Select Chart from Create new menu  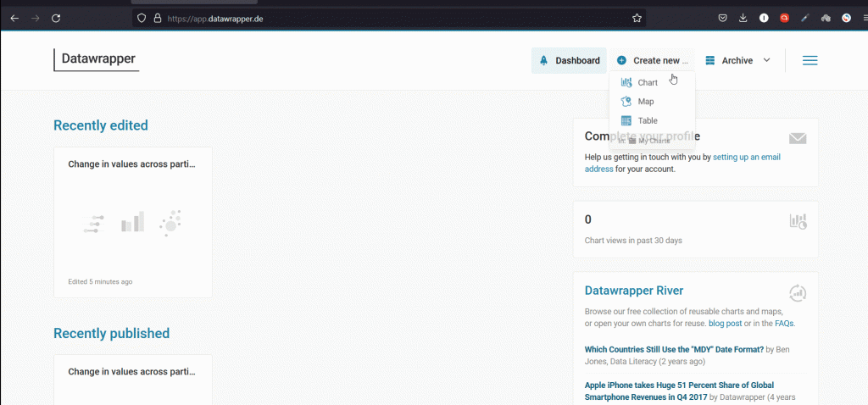coord(648,83)
